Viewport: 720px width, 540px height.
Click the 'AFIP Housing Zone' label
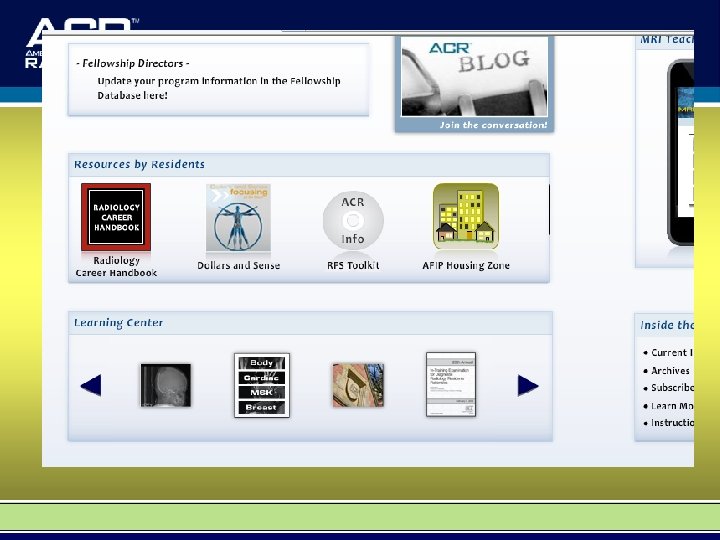coord(466,265)
